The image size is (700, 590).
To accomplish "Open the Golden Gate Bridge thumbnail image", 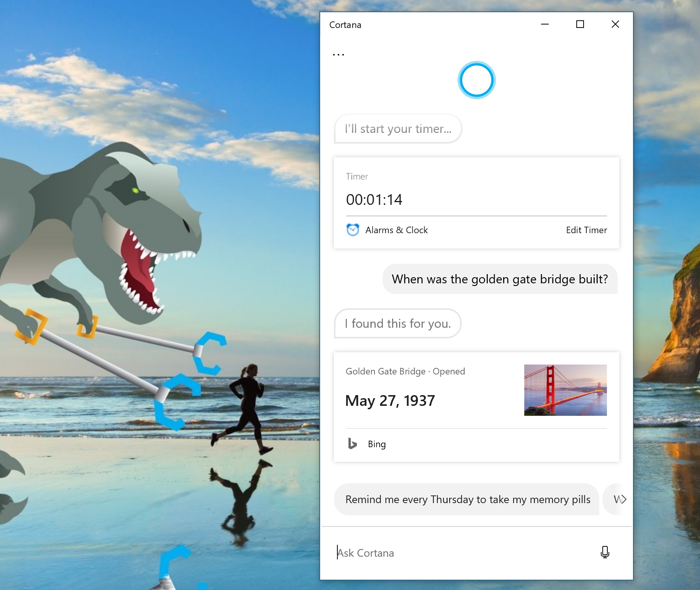I will point(565,390).
